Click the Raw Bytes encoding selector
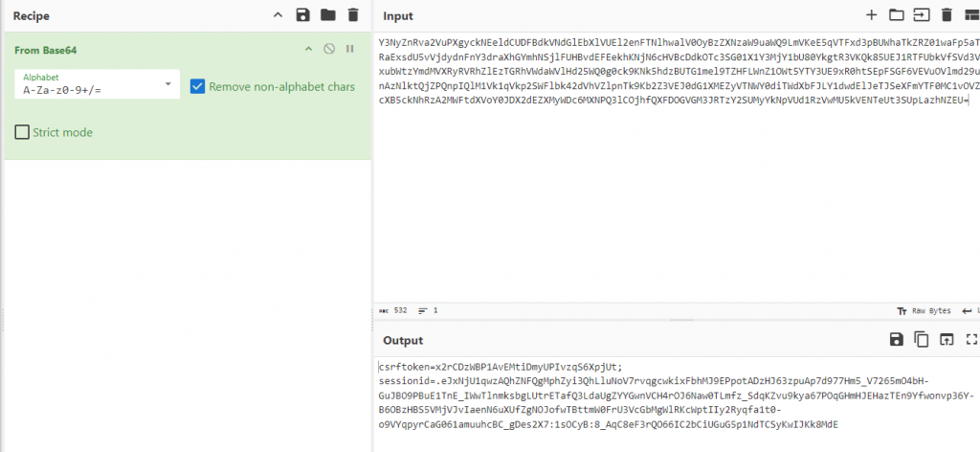Image resolution: width=980 pixels, height=452 pixels. [x=924, y=310]
